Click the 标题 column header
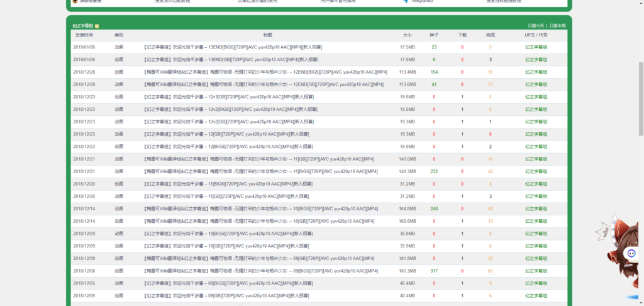 [x=267, y=35]
